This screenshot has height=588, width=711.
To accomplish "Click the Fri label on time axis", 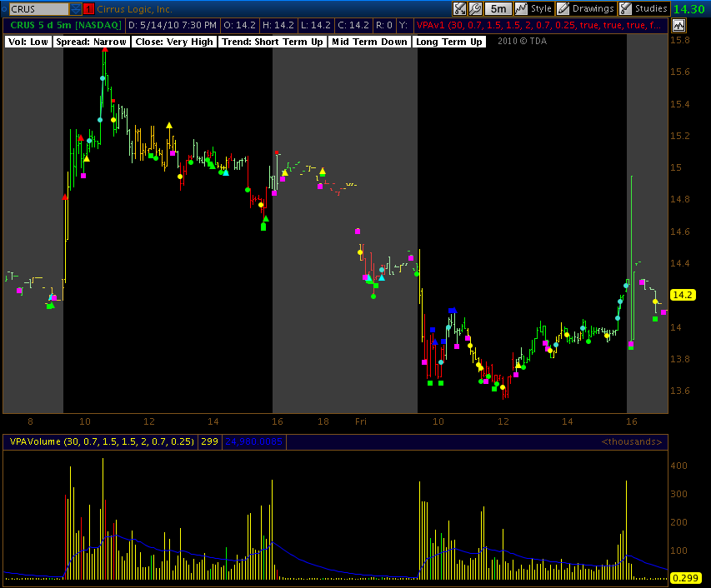I will (360, 421).
